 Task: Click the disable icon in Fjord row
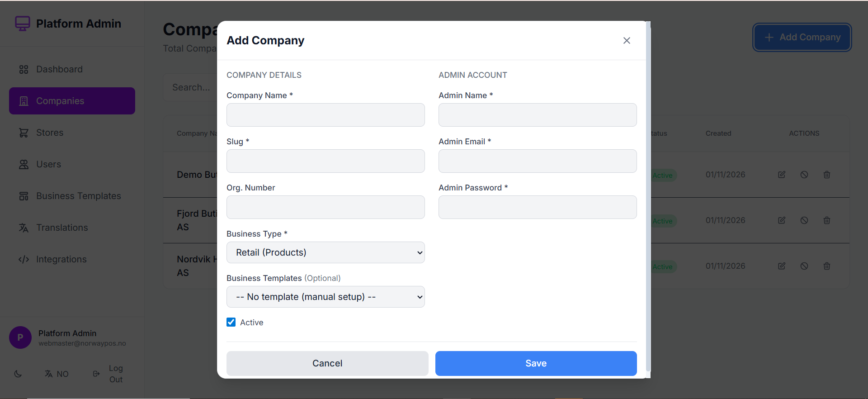(804, 220)
